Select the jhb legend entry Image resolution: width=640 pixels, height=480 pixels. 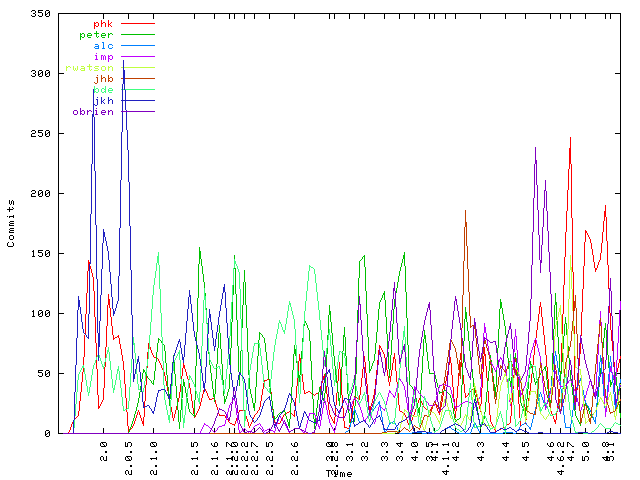[103, 79]
